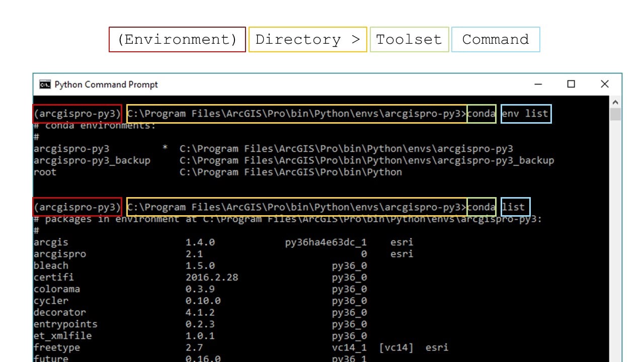Click the "Command" legend label

coord(496,39)
